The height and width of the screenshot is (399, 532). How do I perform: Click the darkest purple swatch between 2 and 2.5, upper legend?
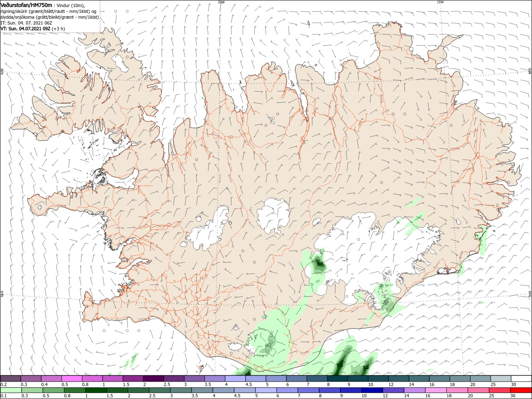tap(153, 379)
